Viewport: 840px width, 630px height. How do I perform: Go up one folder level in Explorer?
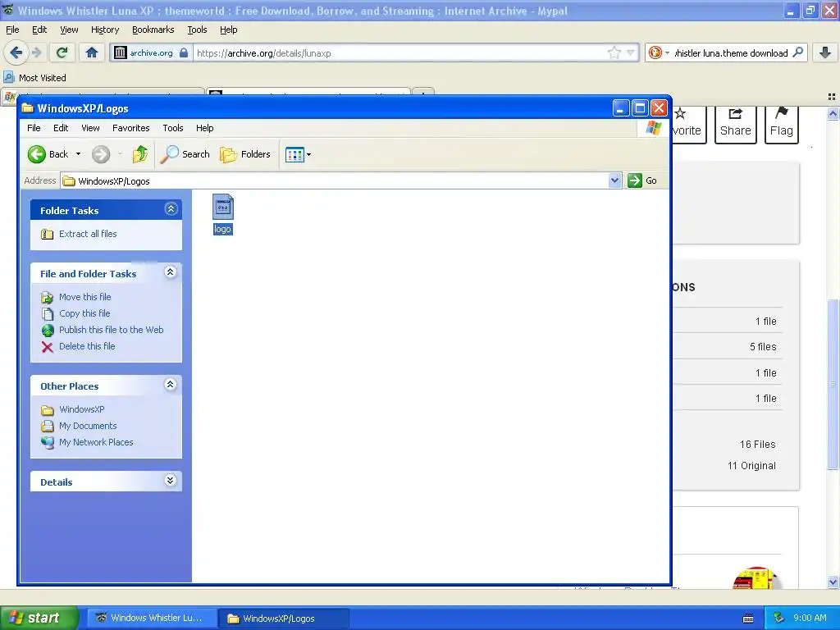[139, 154]
